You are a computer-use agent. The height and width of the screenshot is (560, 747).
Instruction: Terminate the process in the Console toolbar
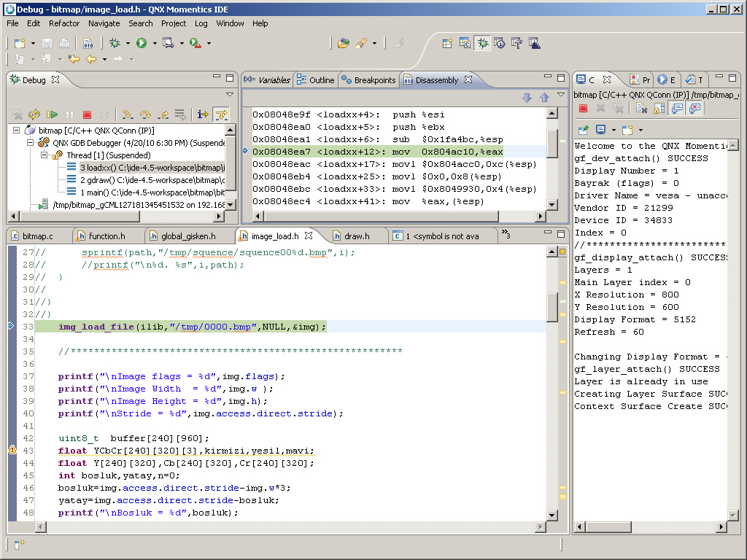[583, 108]
